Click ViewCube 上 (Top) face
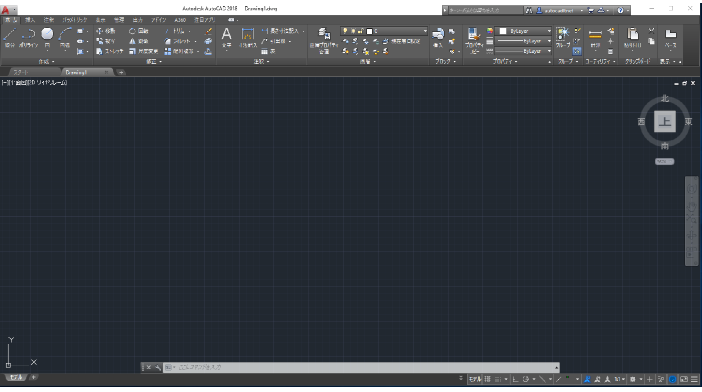This screenshot has height=392, width=702. click(665, 122)
